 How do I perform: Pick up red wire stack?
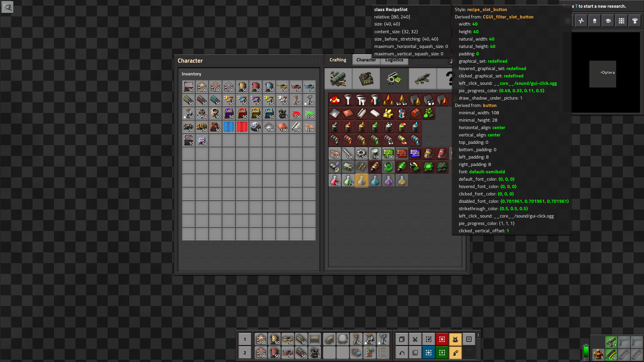[x=296, y=113]
